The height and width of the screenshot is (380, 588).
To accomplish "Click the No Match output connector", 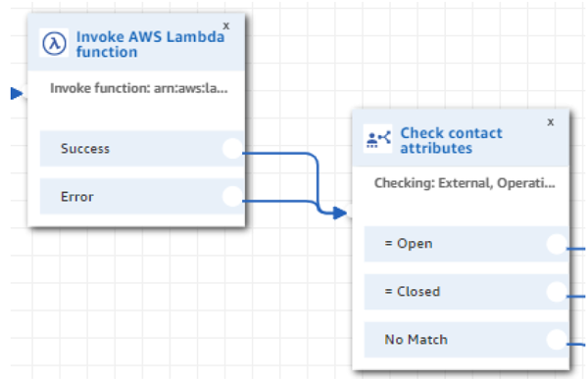I will [x=557, y=340].
